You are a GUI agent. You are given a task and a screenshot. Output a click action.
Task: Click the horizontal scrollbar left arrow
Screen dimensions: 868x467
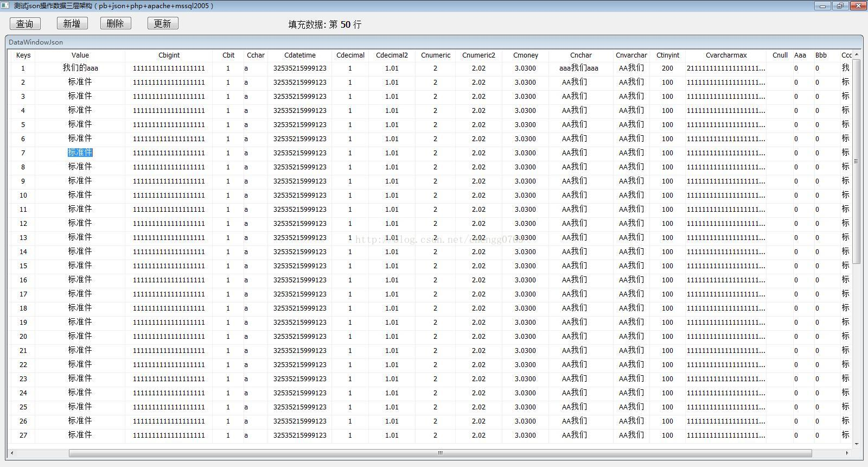12,453
